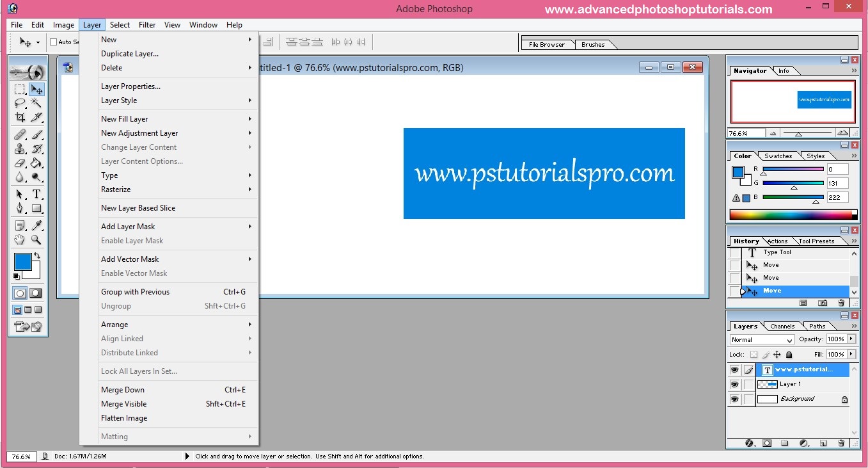The image size is (868, 468).
Task: Click the Navigator zoom out button
Action: 773,133
